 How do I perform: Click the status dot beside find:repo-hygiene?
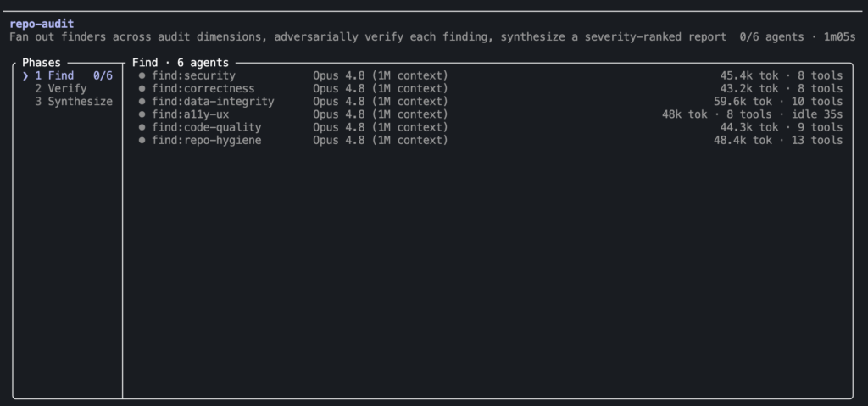(142, 141)
